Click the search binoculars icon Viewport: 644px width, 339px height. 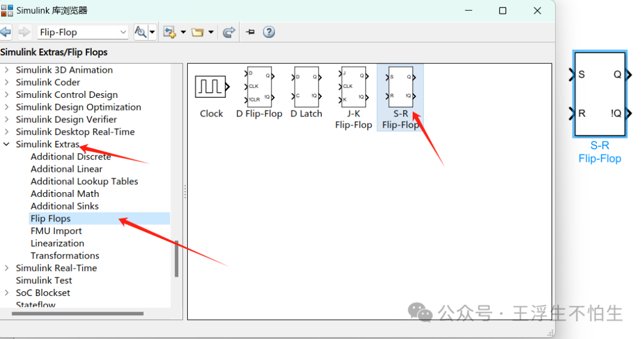pos(141,32)
